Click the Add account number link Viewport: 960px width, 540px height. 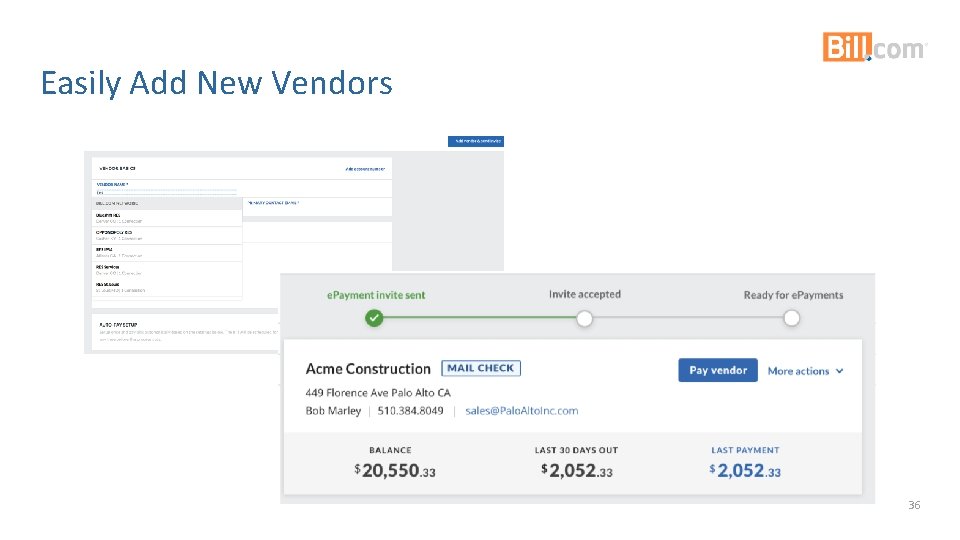[365, 169]
